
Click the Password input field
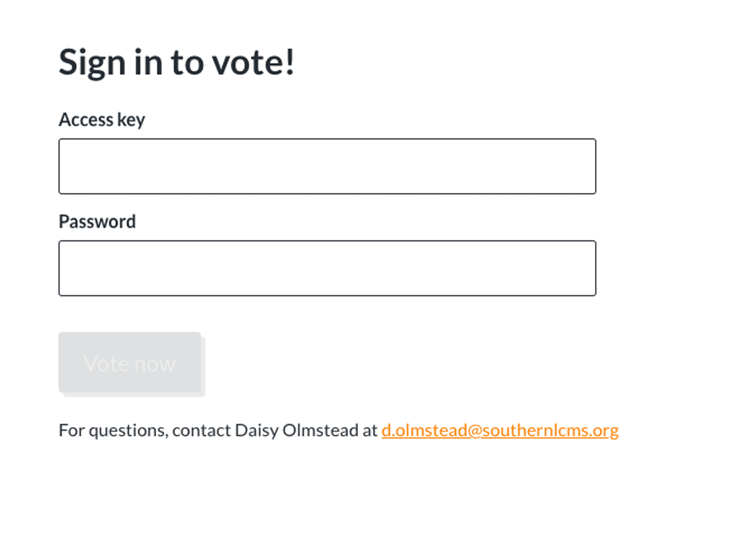coord(327,268)
